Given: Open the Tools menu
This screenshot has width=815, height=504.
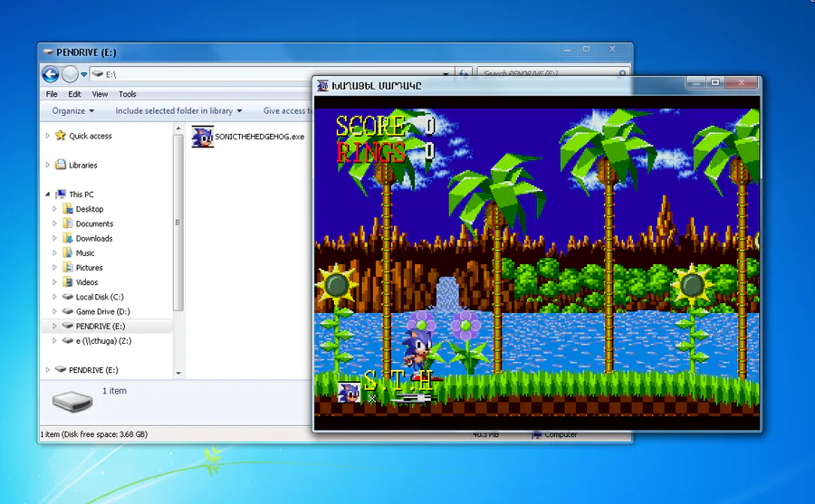Looking at the screenshot, I should (128, 94).
